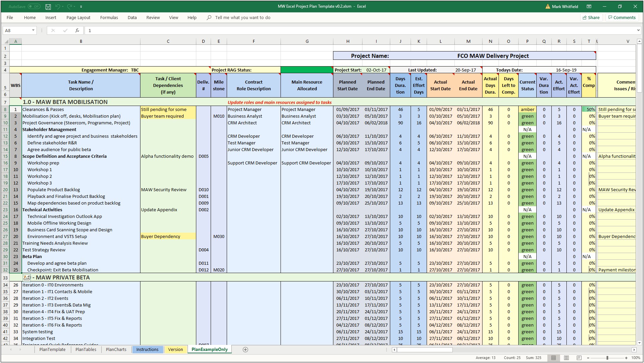Click the Add Sheet plus icon
Screen dimensions: 644x363
(245, 349)
